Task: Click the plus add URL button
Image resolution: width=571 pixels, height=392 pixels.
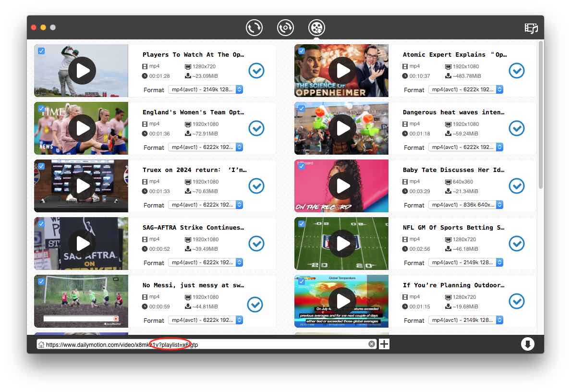Action: [384, 344]
